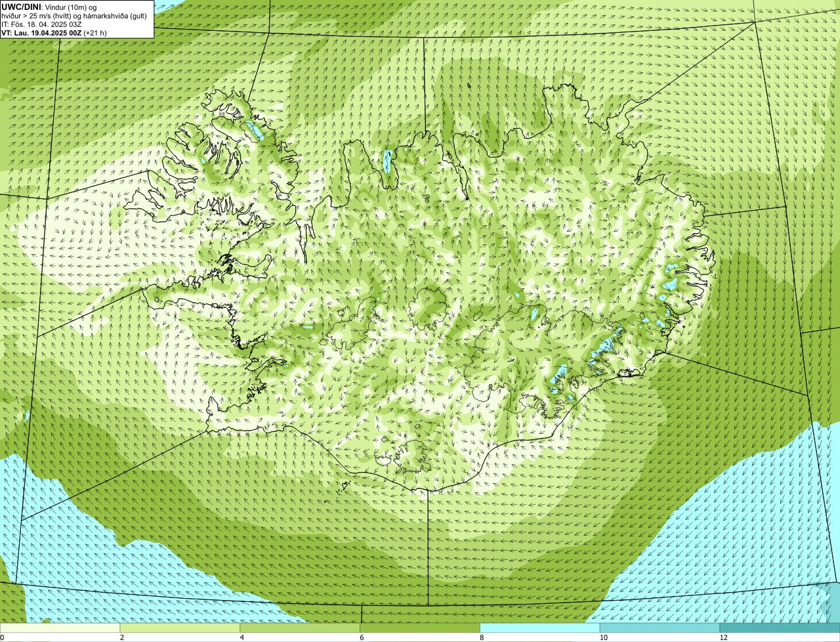Select the legend value "8"
Screen dimensions: 840x642
click(x=482, y=637)
